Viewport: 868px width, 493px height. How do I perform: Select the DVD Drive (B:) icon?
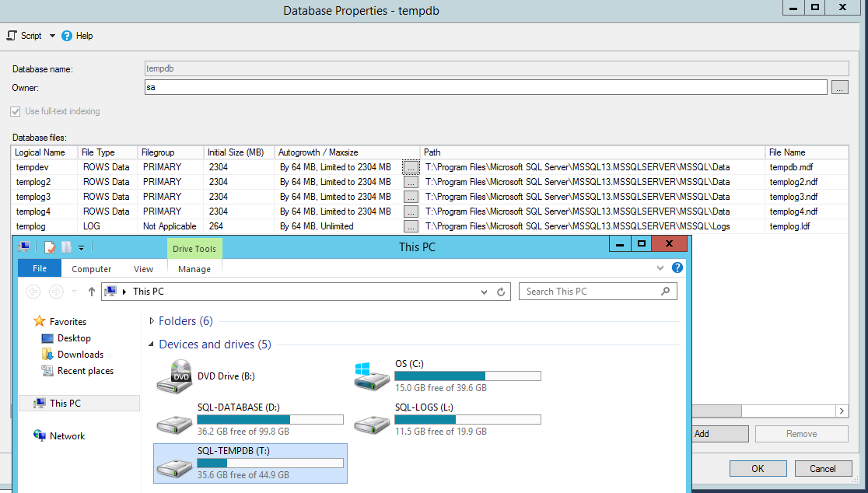pos(175,376)
